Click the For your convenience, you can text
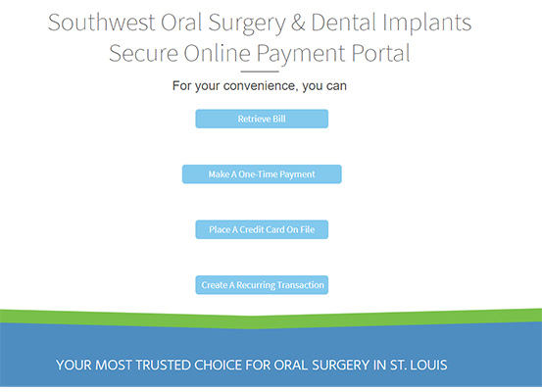The height and width of the screenshot is (392, 542). pos(260,85)
